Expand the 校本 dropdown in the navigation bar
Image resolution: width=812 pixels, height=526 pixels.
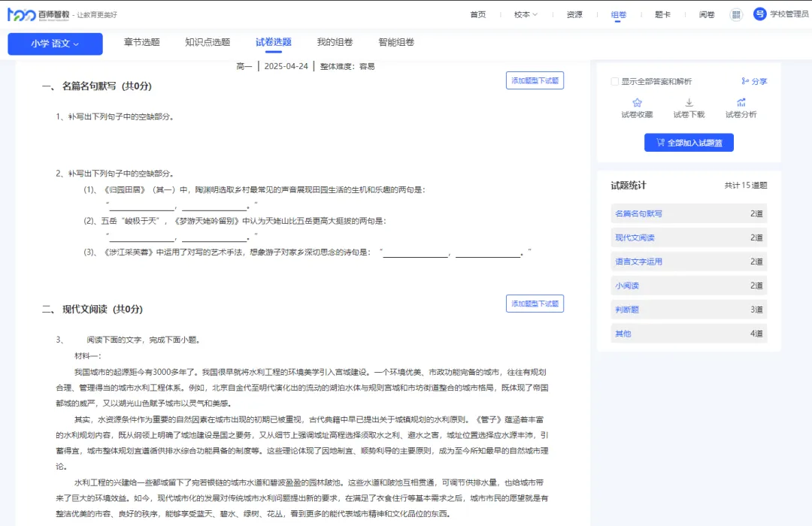525,14
